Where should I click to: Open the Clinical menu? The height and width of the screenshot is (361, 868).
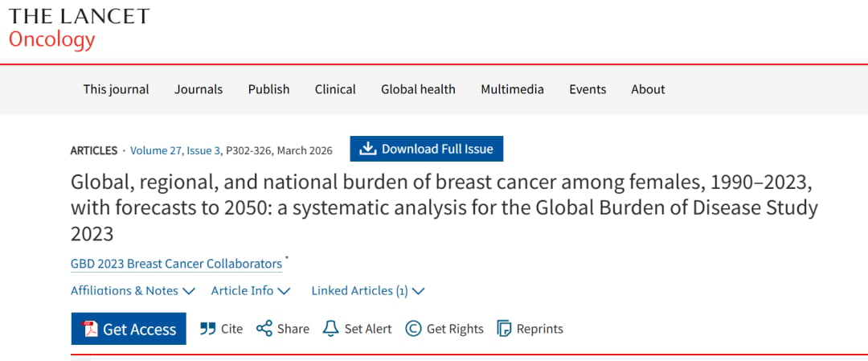(335, 89)
